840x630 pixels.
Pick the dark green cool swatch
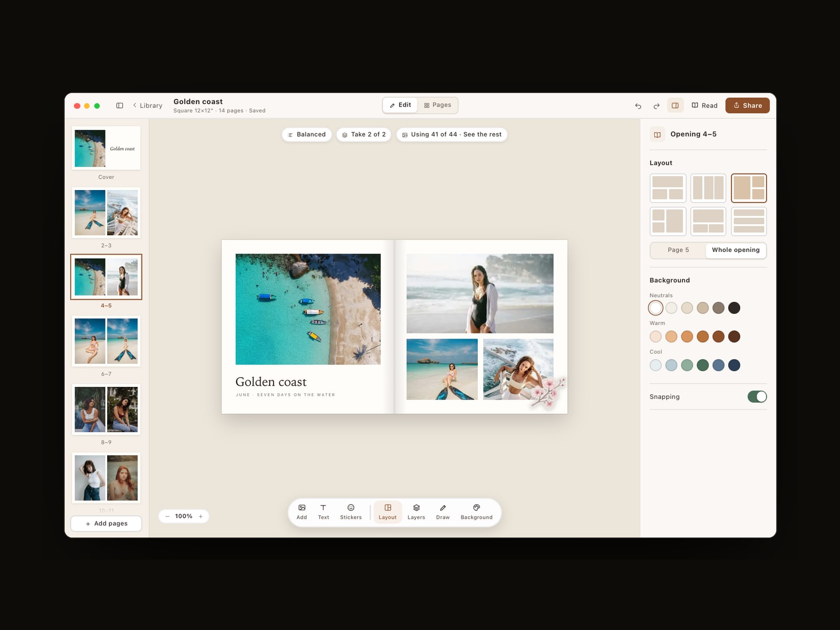pyautogui.click(x=703, y=365)
